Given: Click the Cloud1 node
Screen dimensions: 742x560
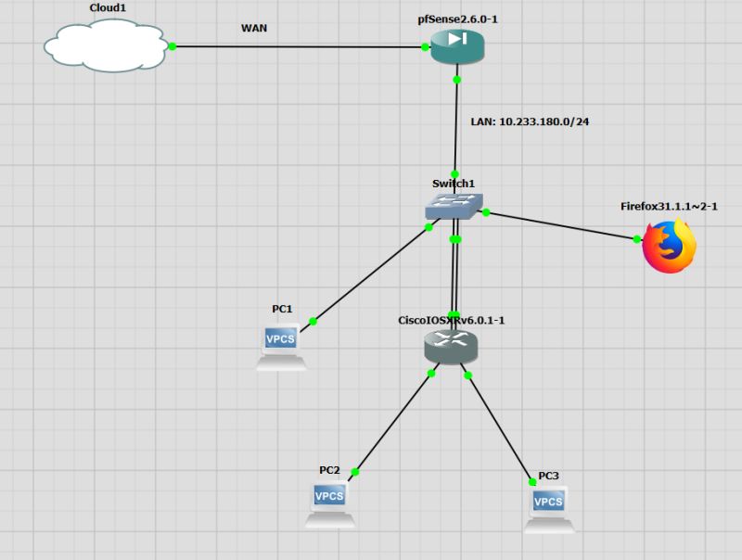Looking at the screenshot, I should pyautogui.click(x=107, y=43).
